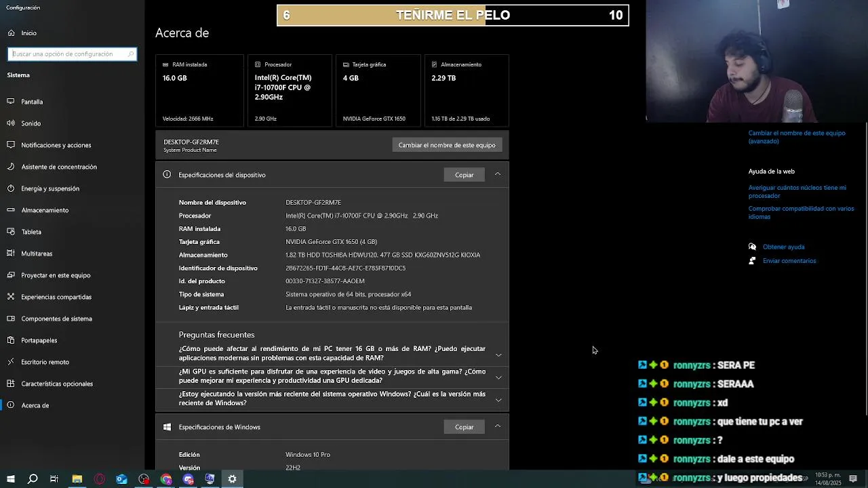Click device name value DESKTOP-GF2RM7E in specs

[x=313, y=203]
